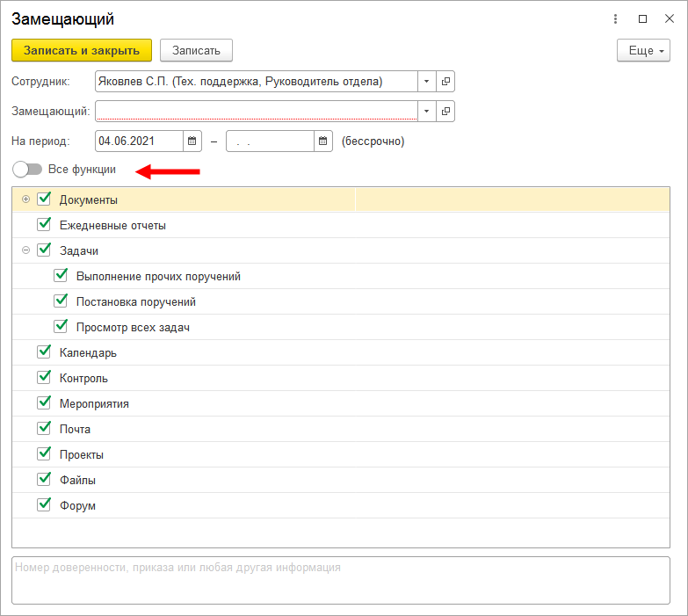Collapse the Задачи tree node
The height and width of the screenshot is (616, 688).
click(25, 250)
